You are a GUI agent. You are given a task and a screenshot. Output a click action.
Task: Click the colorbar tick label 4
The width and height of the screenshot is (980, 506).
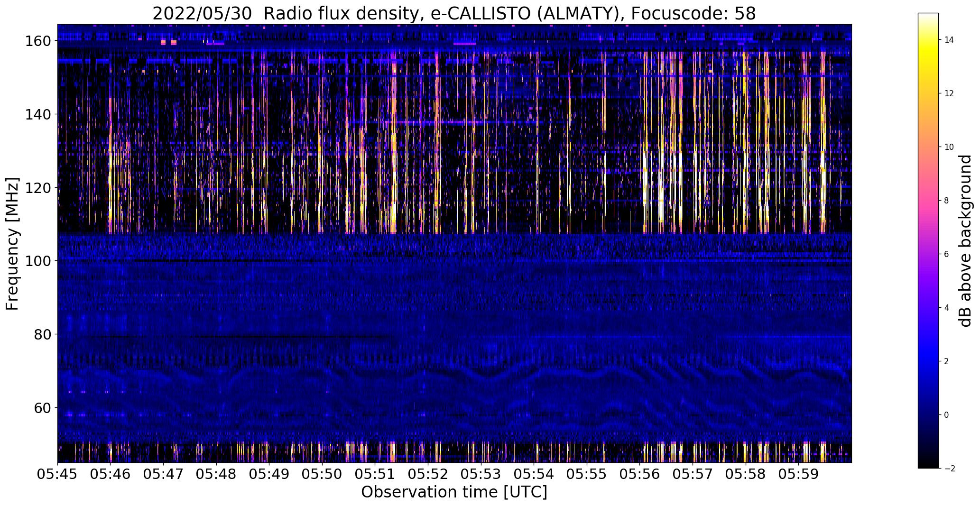coord(947,308)
